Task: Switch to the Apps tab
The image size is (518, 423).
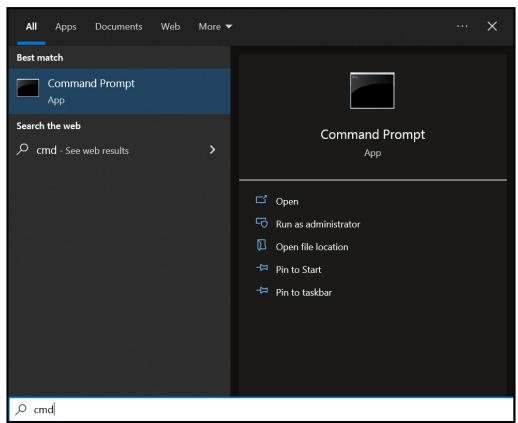Action: (x=66, y=27)
